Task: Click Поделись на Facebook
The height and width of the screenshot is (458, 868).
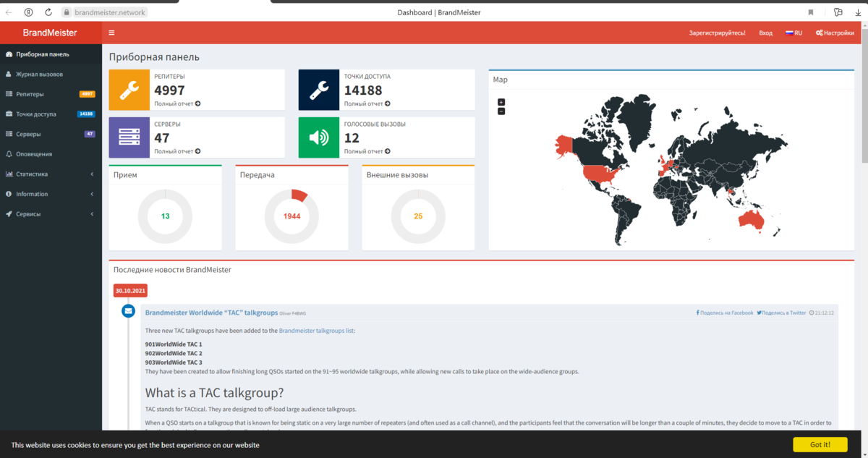Action: pos(725,313)
